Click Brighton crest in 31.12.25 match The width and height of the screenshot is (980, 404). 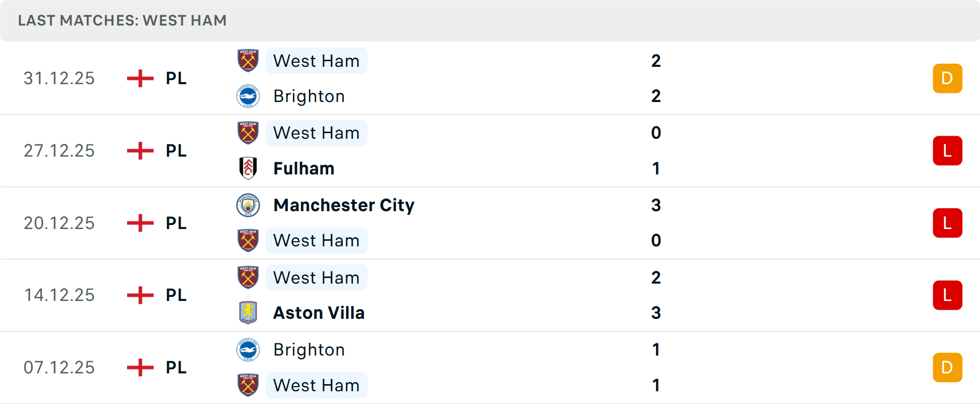click(248, 96)
